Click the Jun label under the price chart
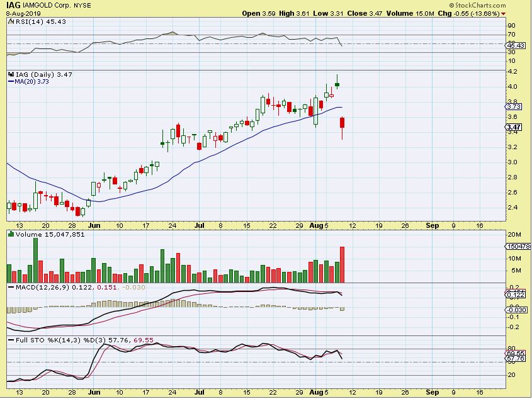 click(94, 226)
